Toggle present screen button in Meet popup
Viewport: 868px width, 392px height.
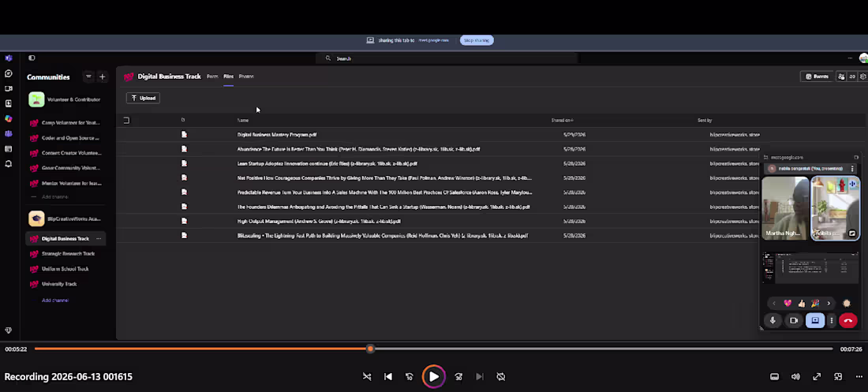pyautogui.click(x=815, y=320)
